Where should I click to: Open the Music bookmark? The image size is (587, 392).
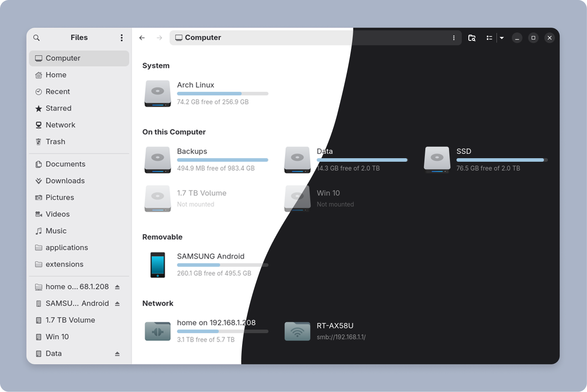[79, 231]
